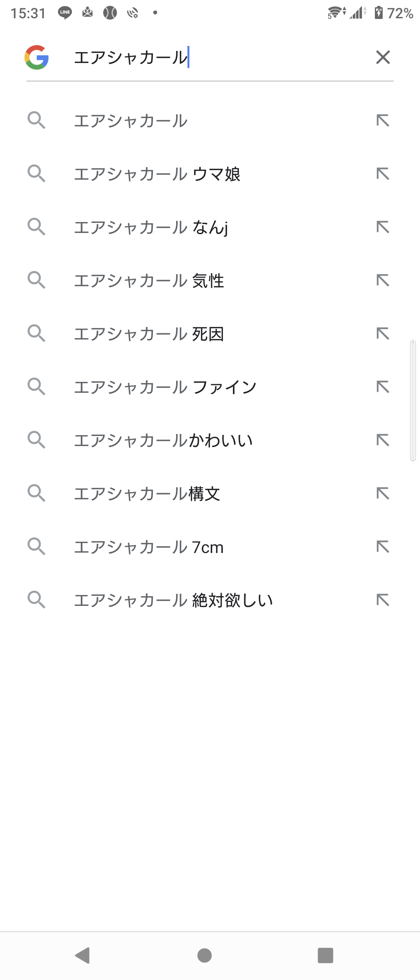The height and width of the screenshot is (980, 420).
Task: Click the vertical scrollbar handle
Action: [x=413, y=400]
